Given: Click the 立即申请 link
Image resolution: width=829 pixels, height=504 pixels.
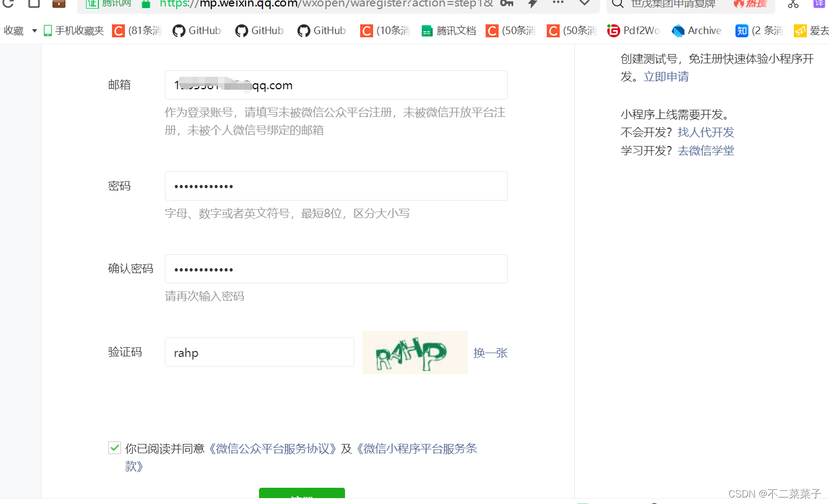Looking at the screenshot, I should tap(666, 76).
